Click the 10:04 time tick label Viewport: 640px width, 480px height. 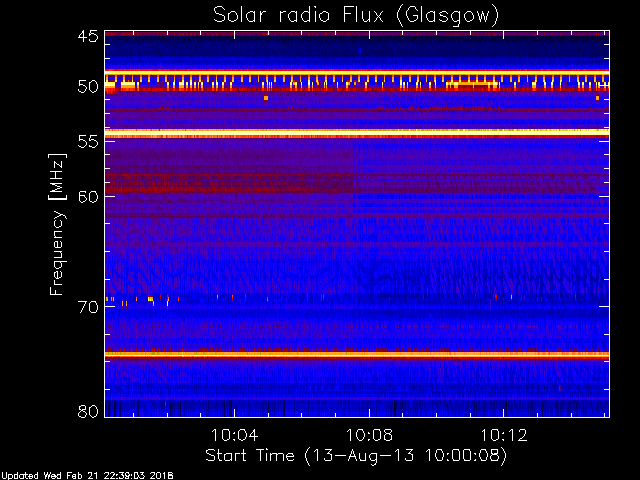pos(234,435)
